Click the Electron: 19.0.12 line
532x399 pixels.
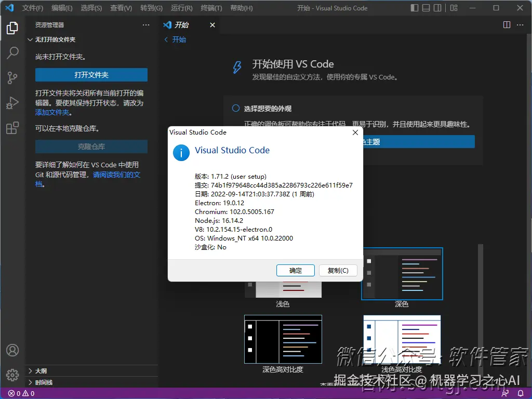[219, 203]
